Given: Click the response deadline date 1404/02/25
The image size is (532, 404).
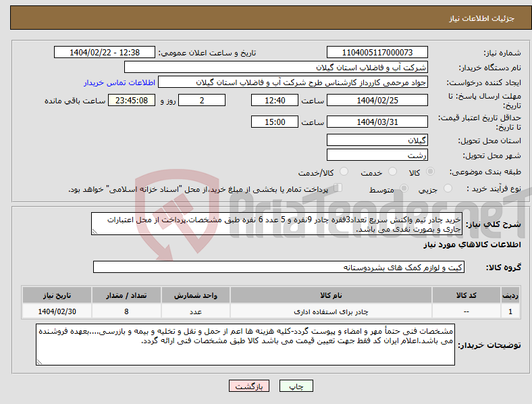Looking at the screenshot, I should click(377, 101).
